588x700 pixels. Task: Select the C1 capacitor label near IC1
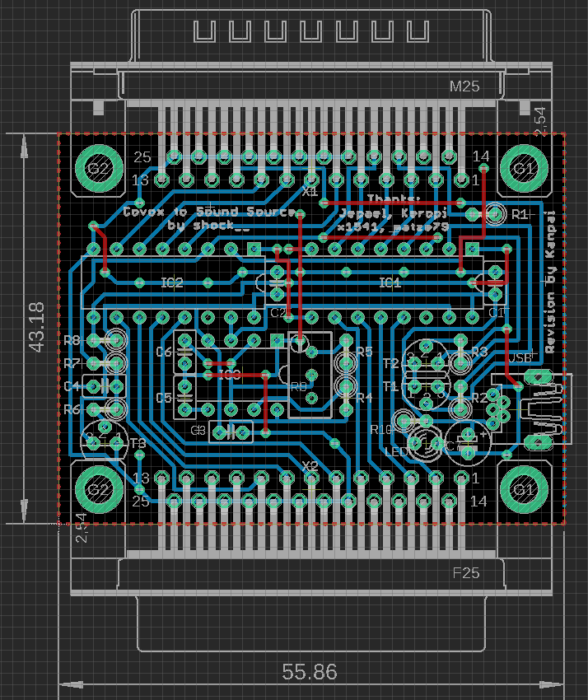497,312
